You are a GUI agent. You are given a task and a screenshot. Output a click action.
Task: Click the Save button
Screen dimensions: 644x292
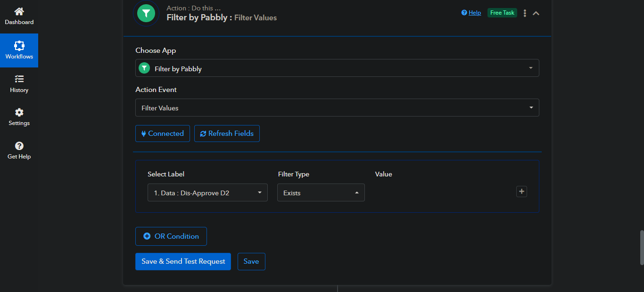tap(251, 261)
